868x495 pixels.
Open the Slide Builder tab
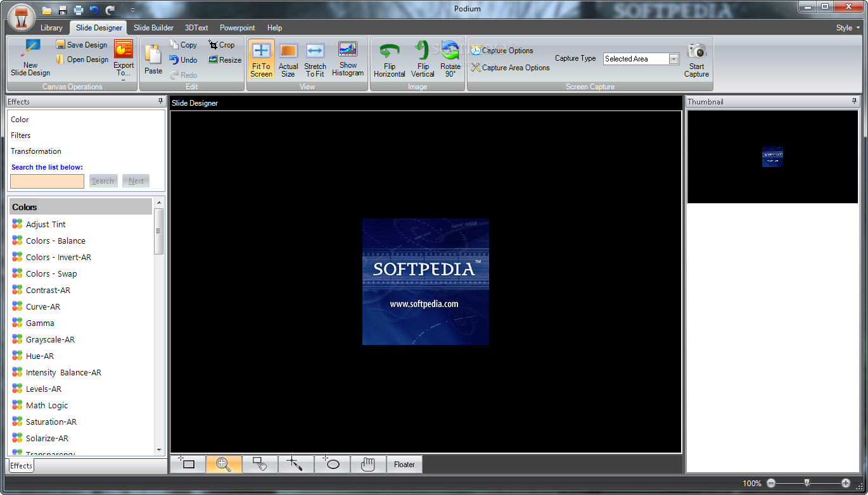click(153, 28)
